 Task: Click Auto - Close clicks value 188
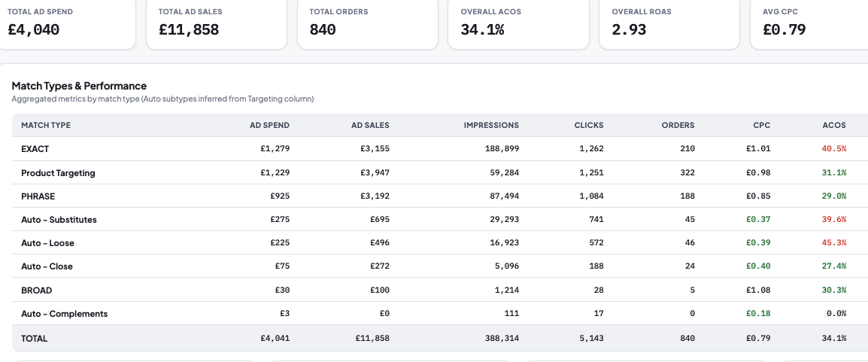(x=596, y=266)
